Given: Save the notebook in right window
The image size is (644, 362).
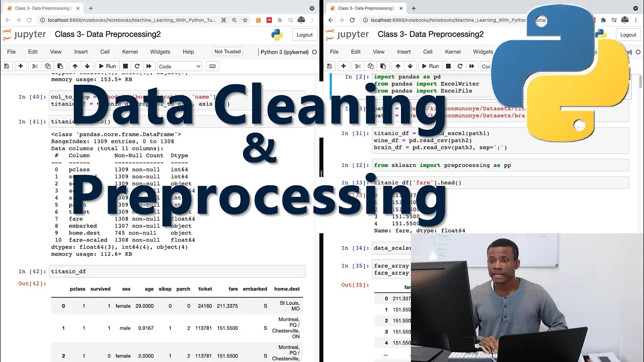Looking at the screenshot, I should 330,66.
